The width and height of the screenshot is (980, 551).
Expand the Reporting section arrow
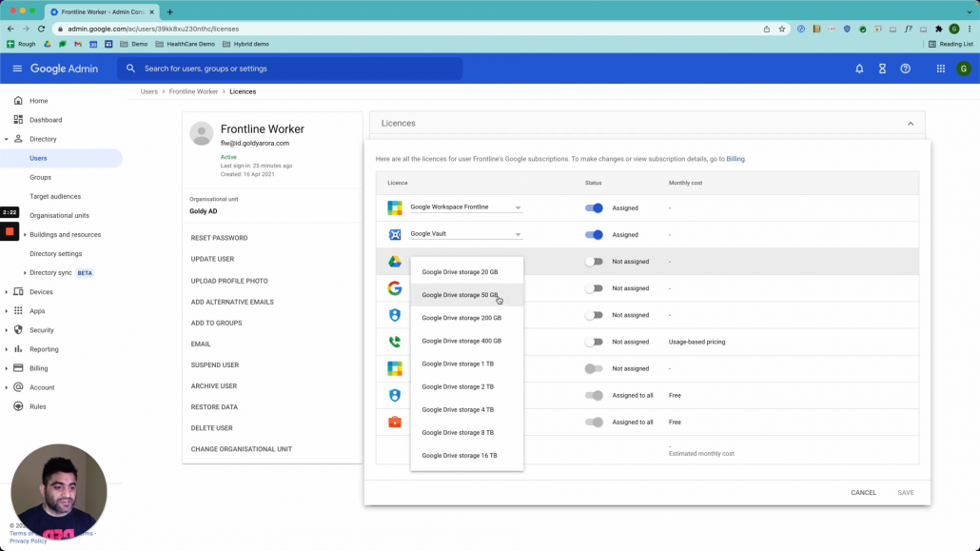pyautogui.click(x=7, y=349)
